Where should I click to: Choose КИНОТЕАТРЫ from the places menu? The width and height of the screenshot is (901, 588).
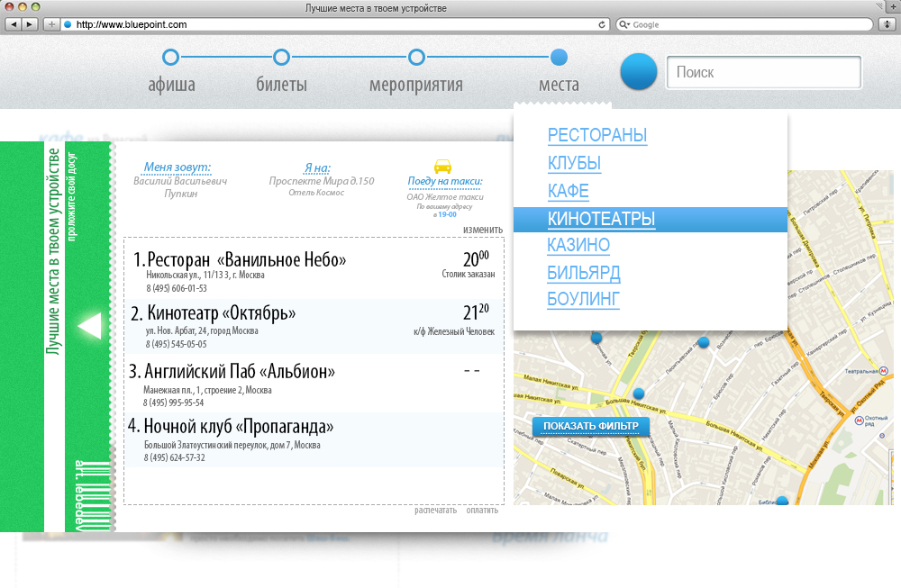pyautogui.click(x=601, y=219)
